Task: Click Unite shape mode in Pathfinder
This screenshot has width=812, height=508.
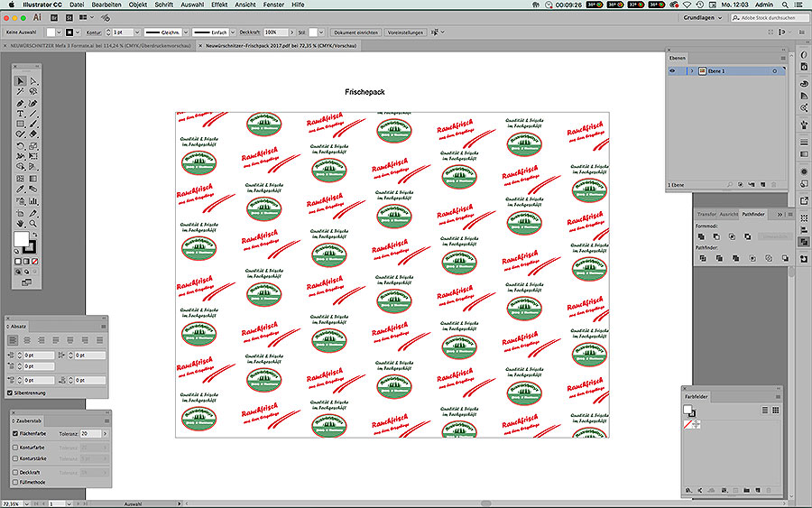Action: (701, 236)
